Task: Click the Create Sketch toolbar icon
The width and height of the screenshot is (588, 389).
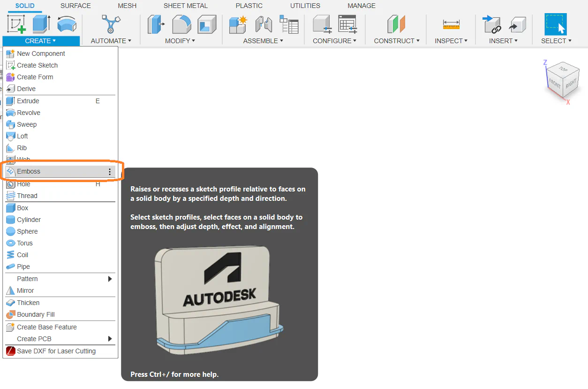Action: click(x=16, y=24)
